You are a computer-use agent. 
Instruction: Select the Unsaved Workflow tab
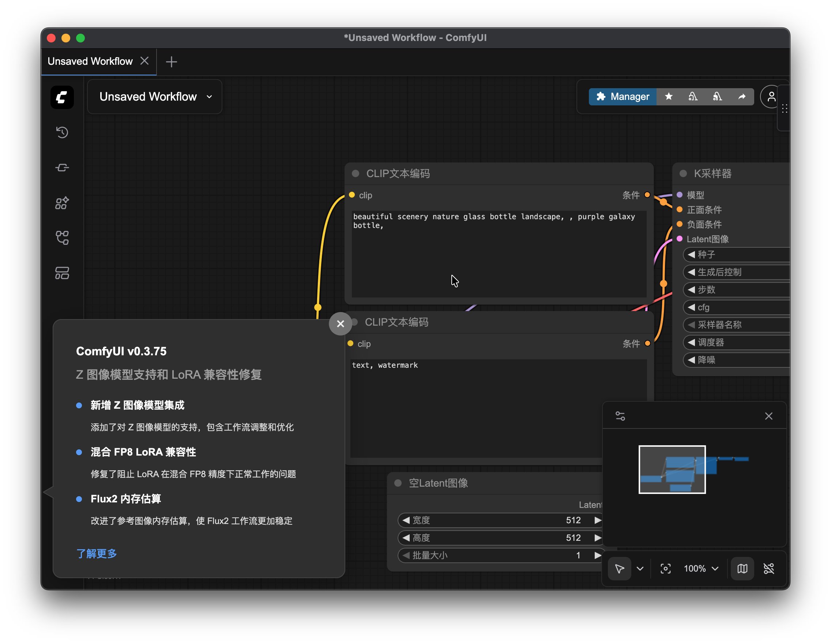pos(90,61)
